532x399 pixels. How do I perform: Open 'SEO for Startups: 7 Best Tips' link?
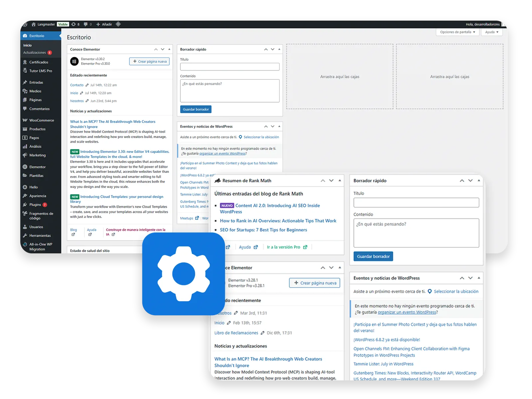263,230
